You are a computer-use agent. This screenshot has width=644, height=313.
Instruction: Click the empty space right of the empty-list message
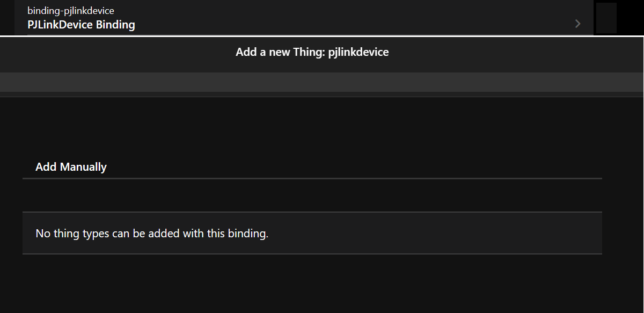click(435, 234)
